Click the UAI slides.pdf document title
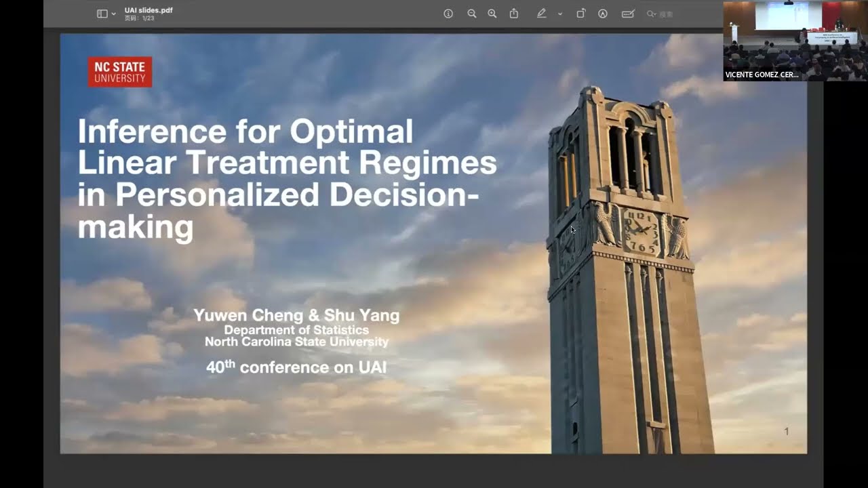The height and width of the screenshot is (488, 868). pos(149,10)
